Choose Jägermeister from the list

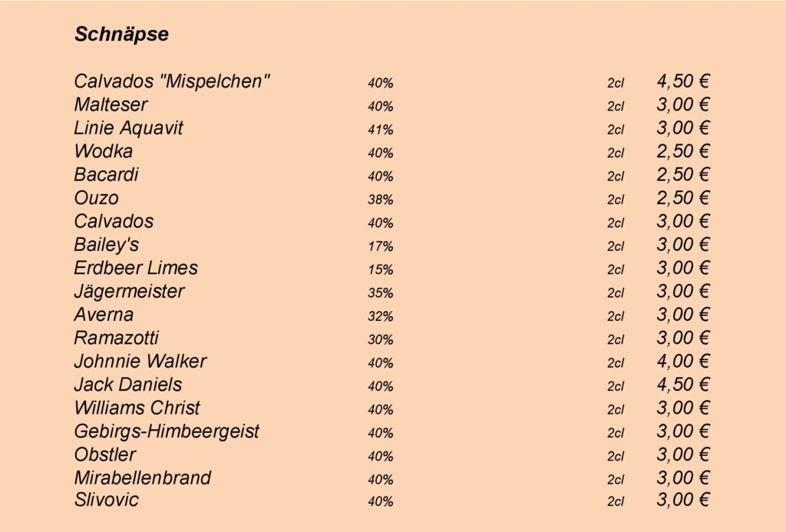(x=129, y=292)
